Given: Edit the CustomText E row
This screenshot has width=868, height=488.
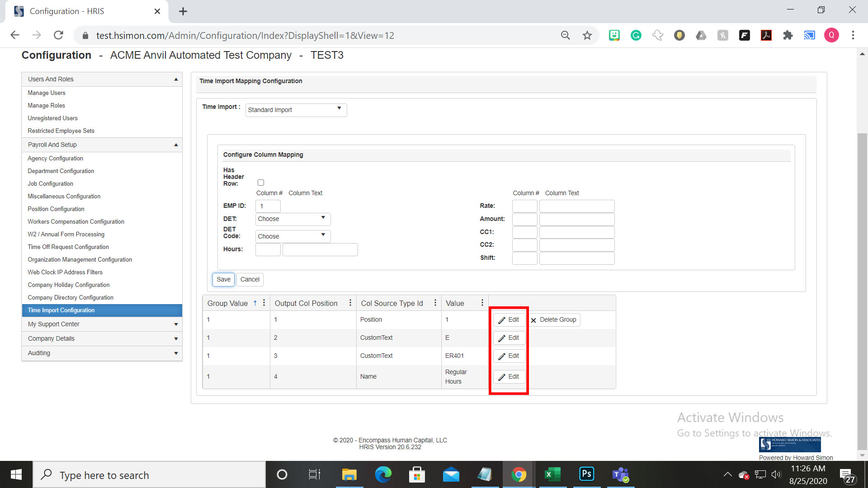Looking at the screenshot, I should click(509, 338).
